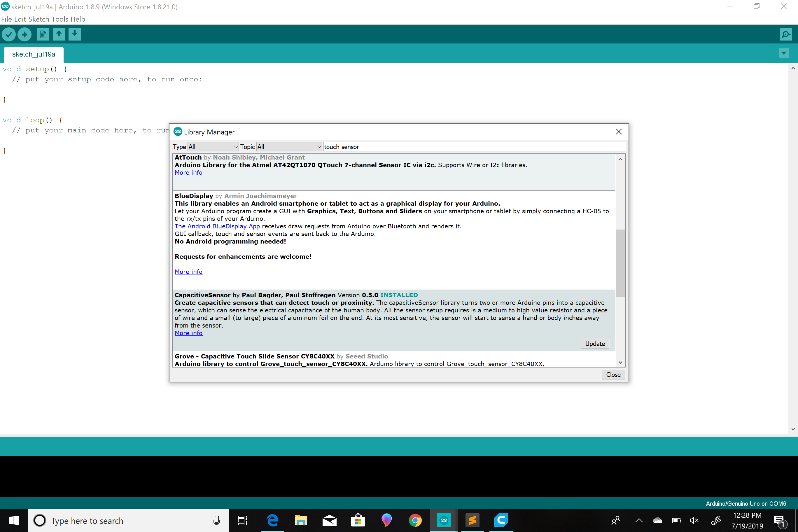Open the File menu

(x=6, y=19)
